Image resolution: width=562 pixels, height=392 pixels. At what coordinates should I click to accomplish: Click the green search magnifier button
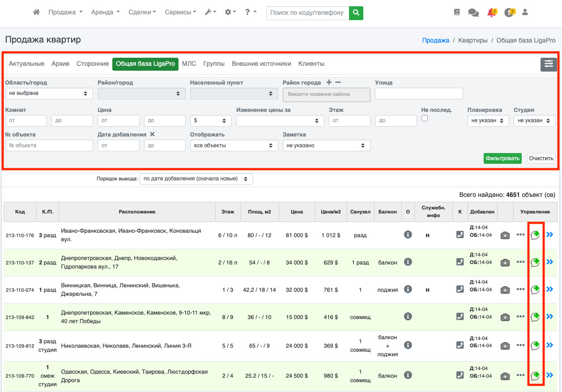(356, 13)
